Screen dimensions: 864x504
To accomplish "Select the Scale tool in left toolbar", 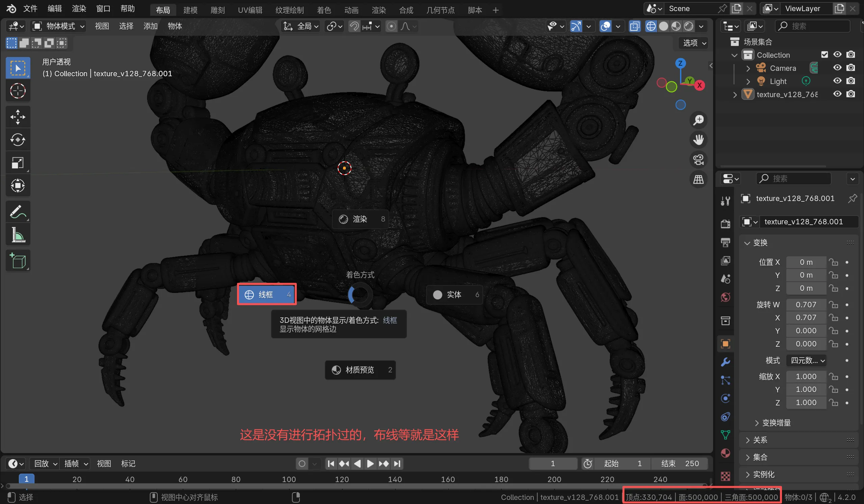I will click(x=18, y=162).
